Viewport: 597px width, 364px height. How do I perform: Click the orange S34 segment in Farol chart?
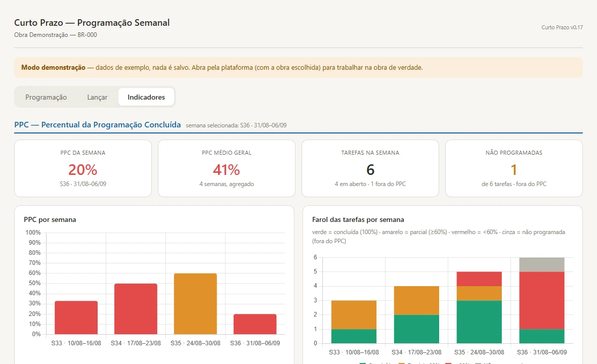click(416, 300)
